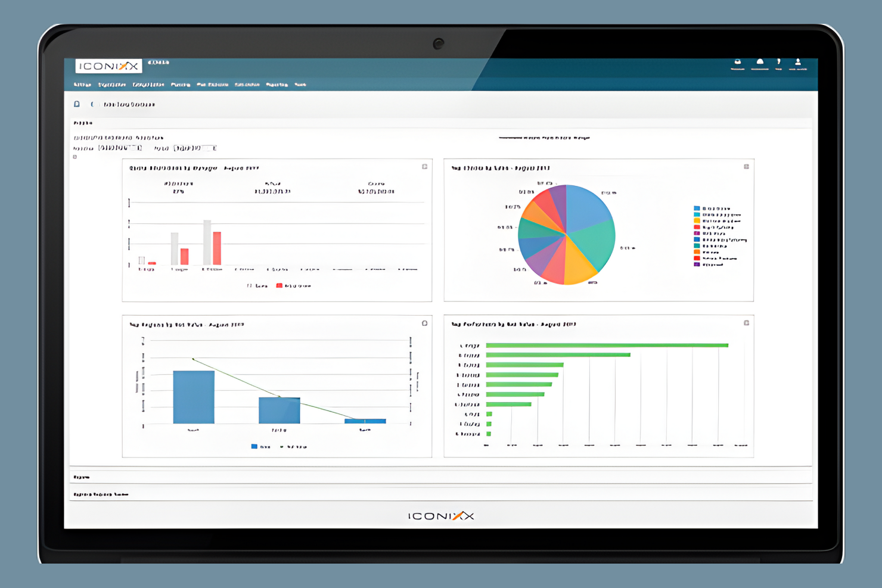Open settings on the quota attainment chart
The height and width of the screenshot is (588, 882).
[x=424, y=167]
